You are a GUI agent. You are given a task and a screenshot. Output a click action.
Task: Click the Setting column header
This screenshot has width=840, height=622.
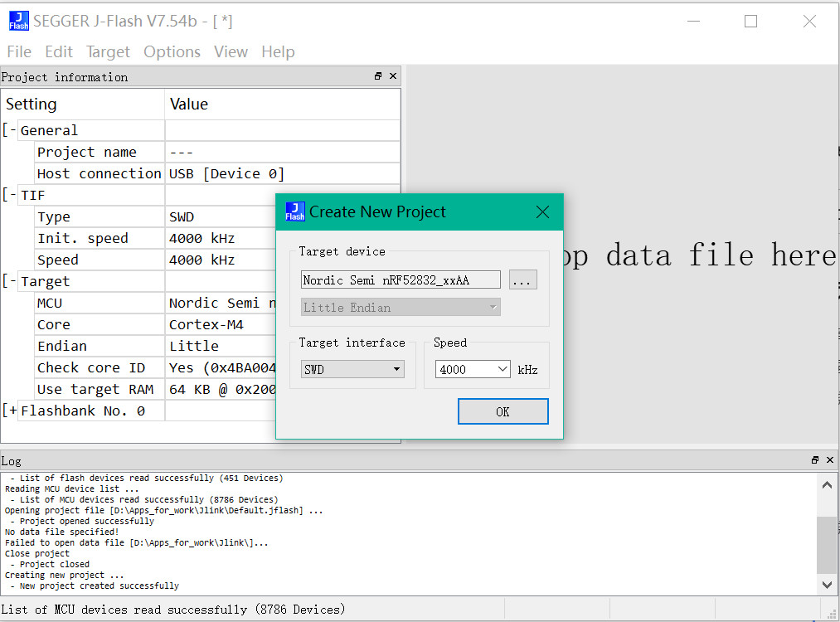coord(83,104)
